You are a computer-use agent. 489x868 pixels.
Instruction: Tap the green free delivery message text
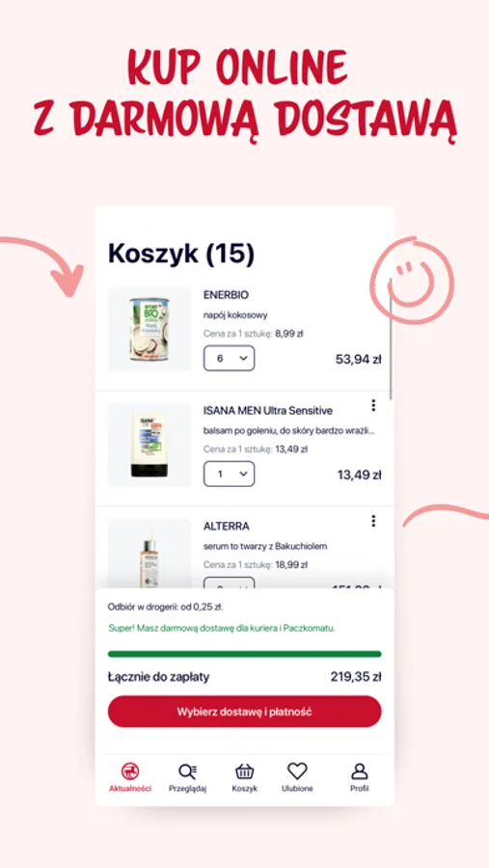point(222,628)
